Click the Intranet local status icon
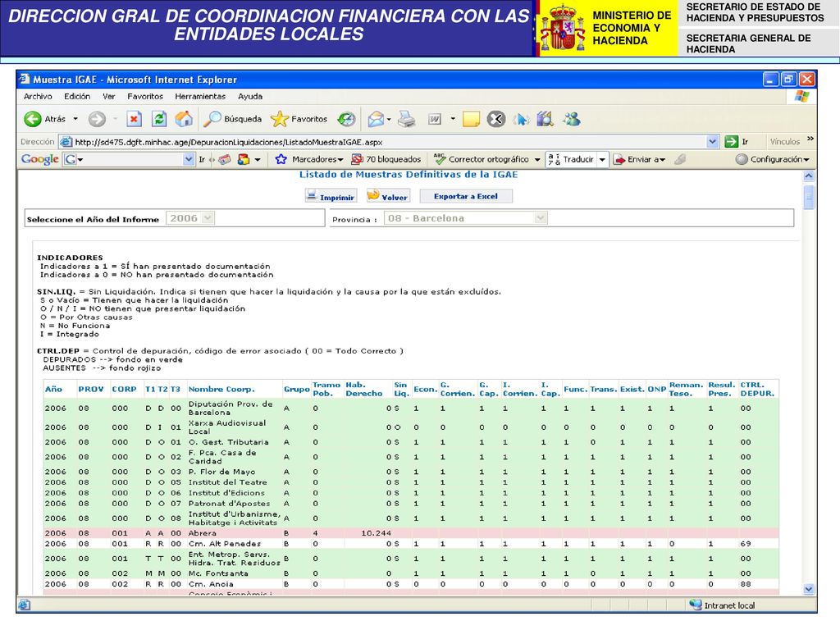This screenshot has width=840, height=630. pyautogui.click(x=696, y=605)
